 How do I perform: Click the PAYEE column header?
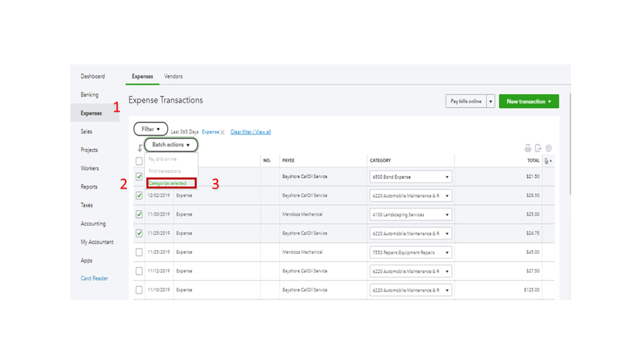coord(288,160)
